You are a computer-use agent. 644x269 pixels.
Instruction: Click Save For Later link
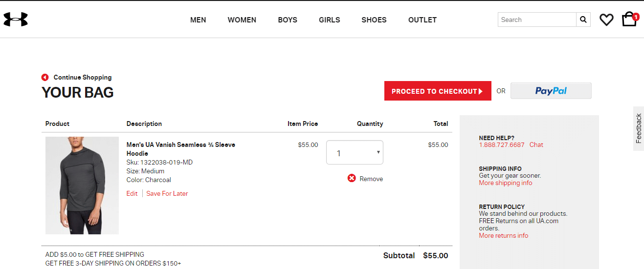point(167,193)
